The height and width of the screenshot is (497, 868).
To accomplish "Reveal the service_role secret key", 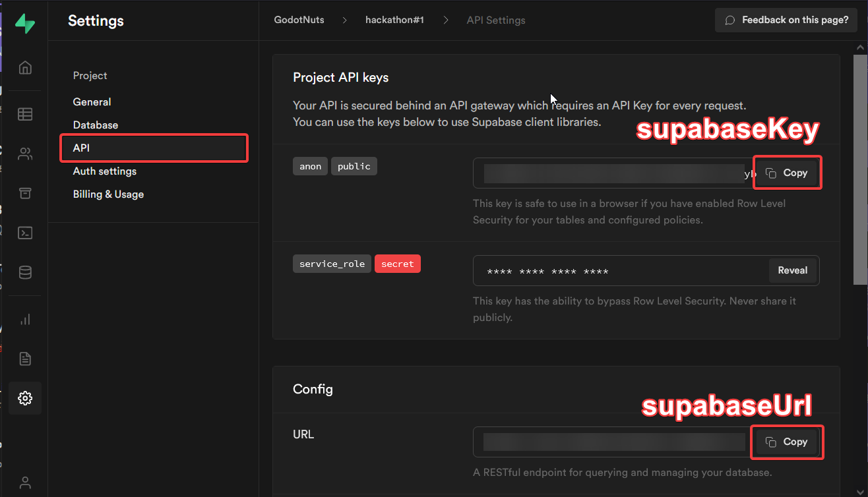I will [x=793, y=270].
